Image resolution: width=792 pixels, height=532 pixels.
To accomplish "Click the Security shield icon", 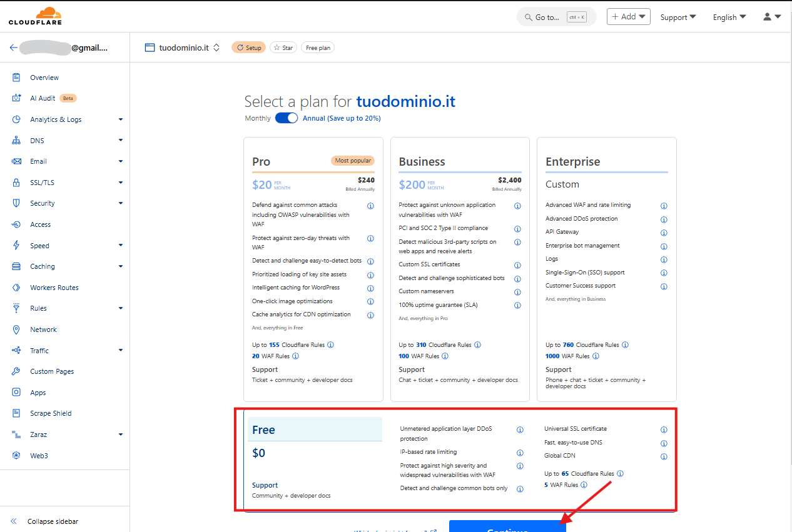I will (17, 203).
